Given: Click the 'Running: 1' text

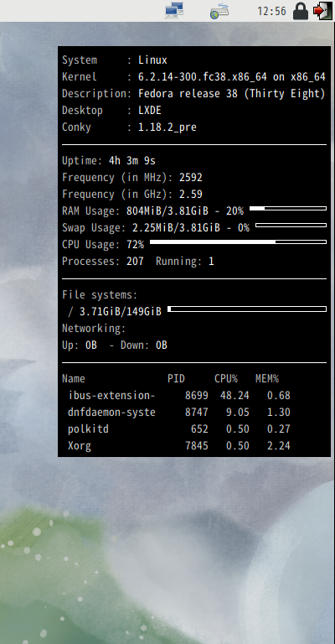Looking at the screenshot, I should (185, 262).
